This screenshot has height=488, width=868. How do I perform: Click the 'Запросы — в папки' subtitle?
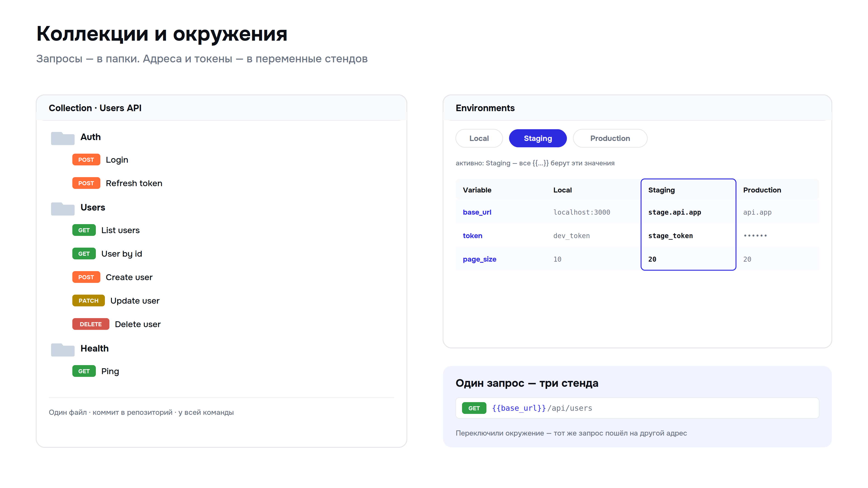[202, 59]
